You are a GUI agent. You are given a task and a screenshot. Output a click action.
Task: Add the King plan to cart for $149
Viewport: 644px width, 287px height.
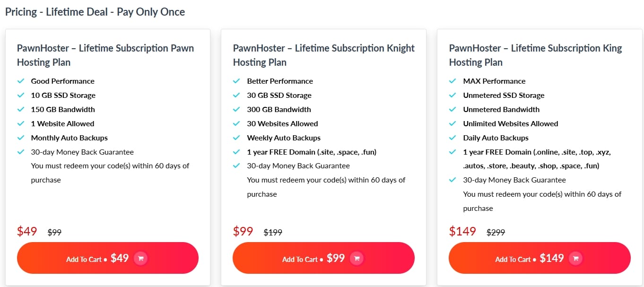click(x=540, y=258)
